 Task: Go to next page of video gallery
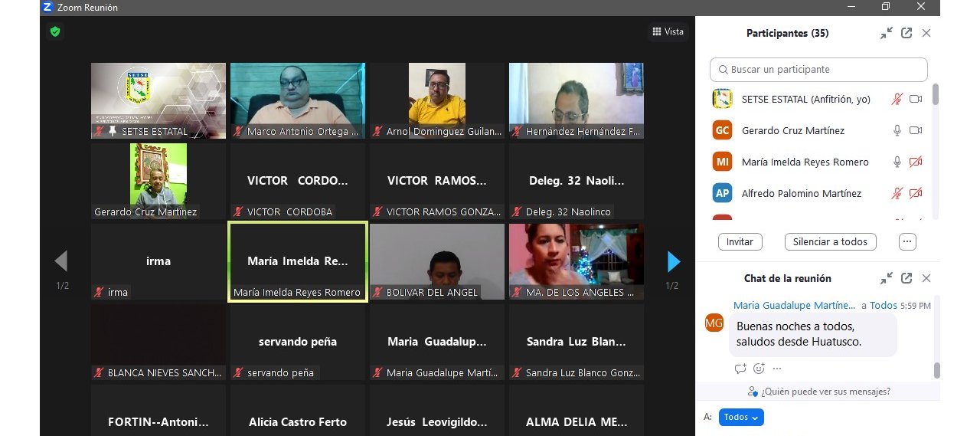pyautogui.click(x=673, y=262)
